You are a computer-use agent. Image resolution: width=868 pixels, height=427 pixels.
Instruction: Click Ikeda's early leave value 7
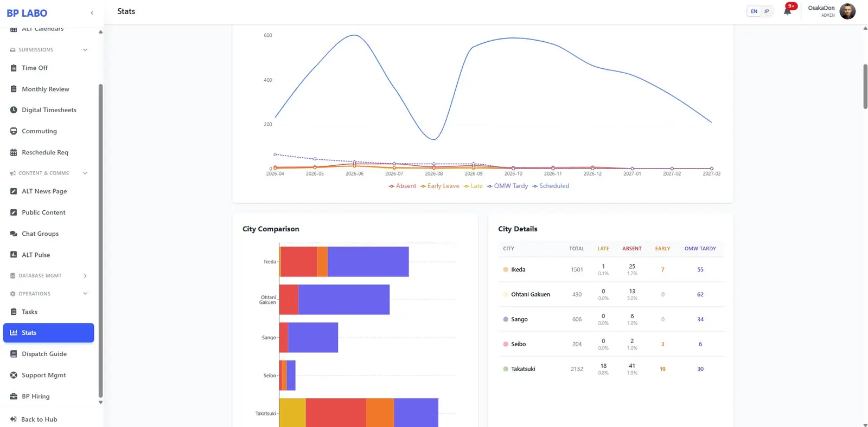[662, 269]
